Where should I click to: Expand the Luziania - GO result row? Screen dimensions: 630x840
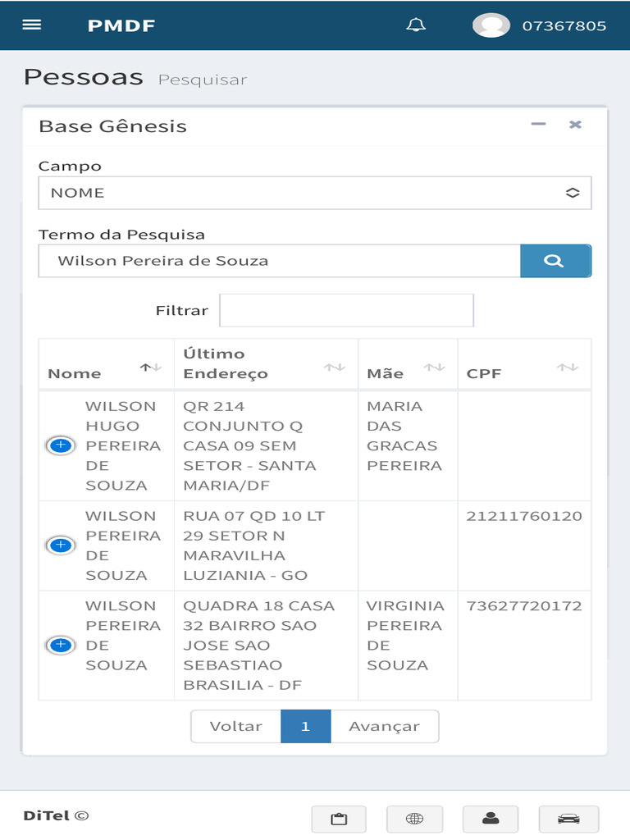click(61, 546)
